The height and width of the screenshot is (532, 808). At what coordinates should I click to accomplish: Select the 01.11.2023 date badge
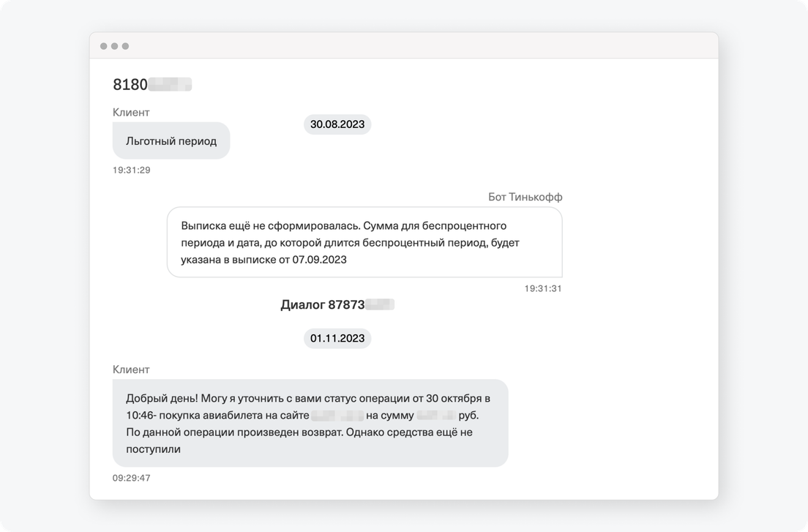point(337,338)
